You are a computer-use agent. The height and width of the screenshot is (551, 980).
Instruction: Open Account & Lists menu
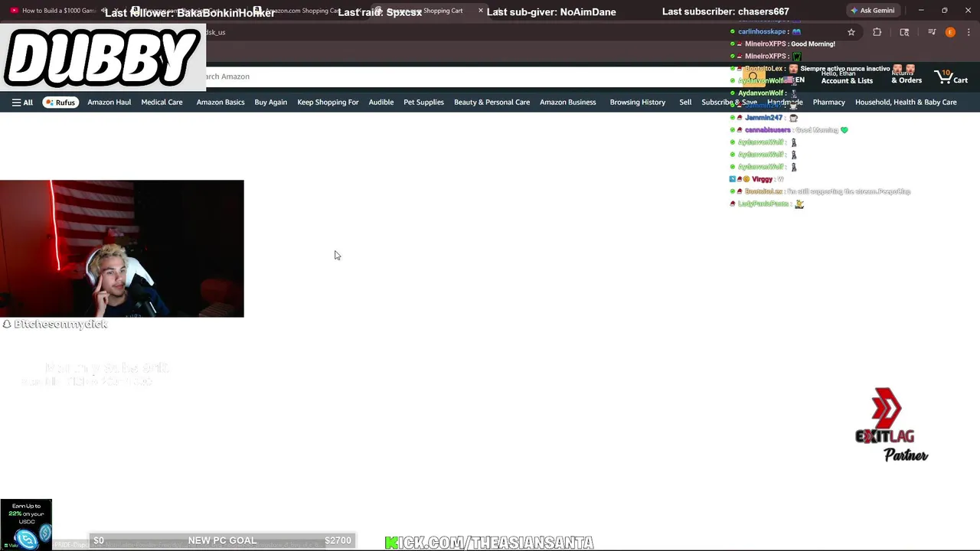[x=847, y=77]
